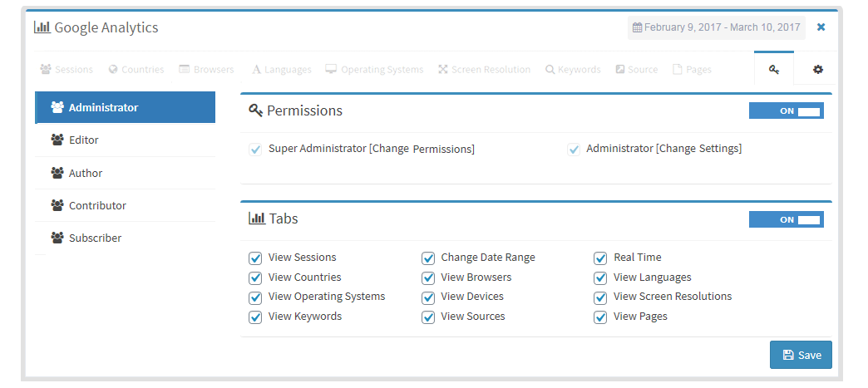This screenshot has width=868, height=388.
Task: Click the Languages tab letter icon
Action: (x=256, y=69)
